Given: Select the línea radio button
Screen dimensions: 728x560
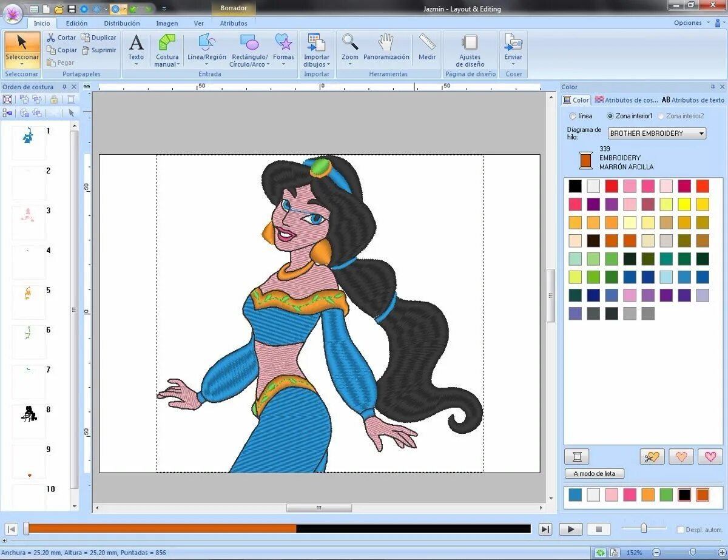Looking at the screenshot, I should [573, 116].
